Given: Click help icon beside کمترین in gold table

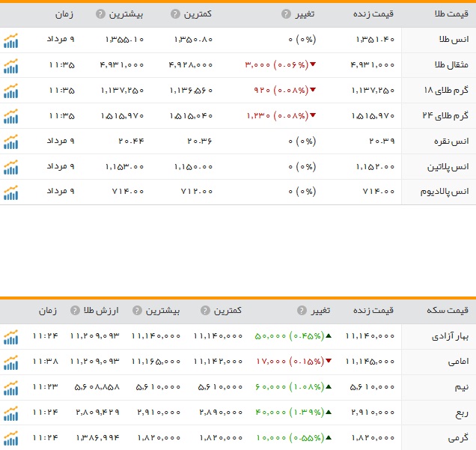Looking at the screenshot, I should pos(175,14).
